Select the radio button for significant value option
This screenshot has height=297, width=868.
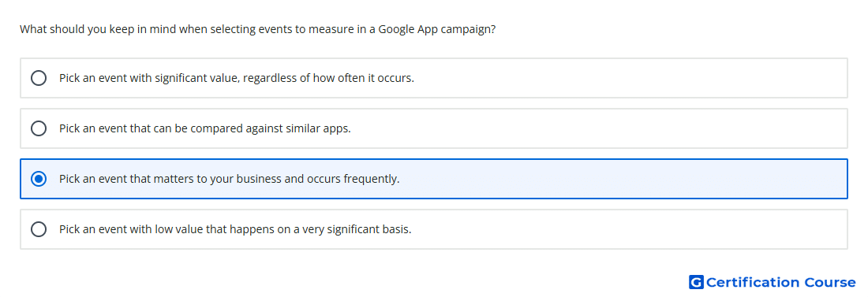click(x=39, y=78)
